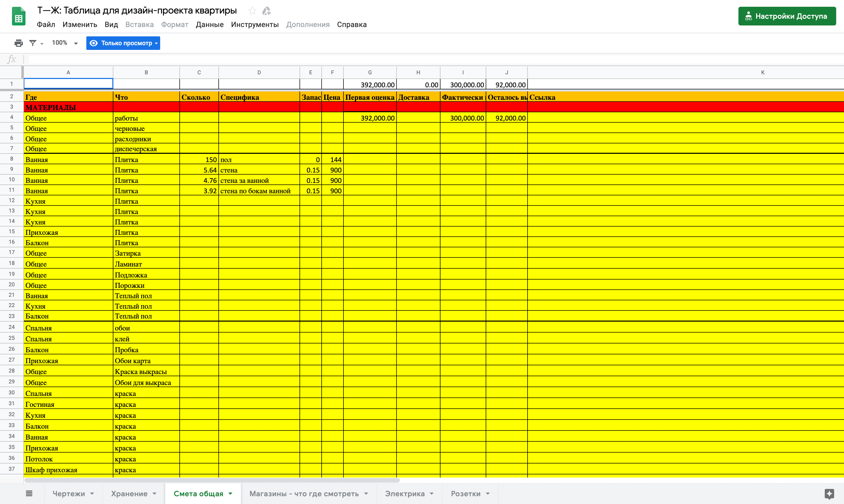Open the 100% zoom dropdown

click(x=64, y=43)
